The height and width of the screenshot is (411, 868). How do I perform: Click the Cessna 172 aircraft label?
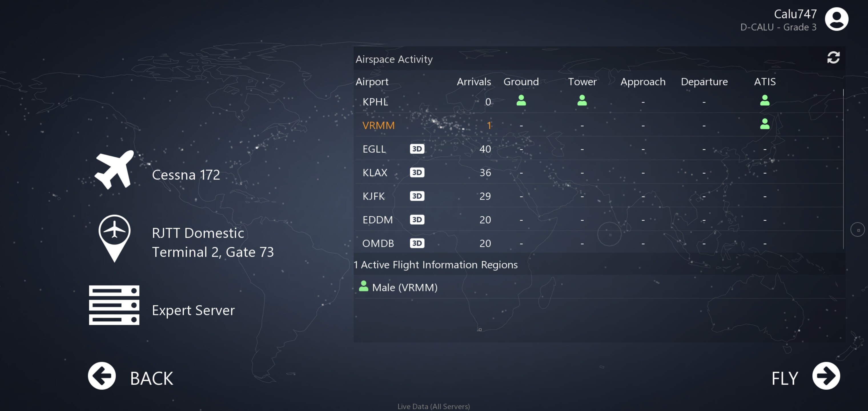[x=186, y=175]
